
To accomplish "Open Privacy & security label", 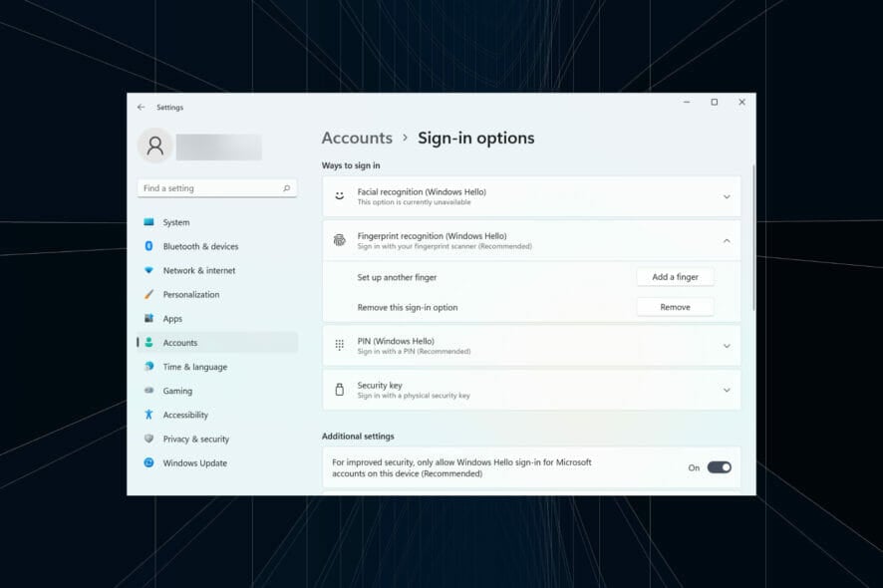I will [x=196, y=440].
